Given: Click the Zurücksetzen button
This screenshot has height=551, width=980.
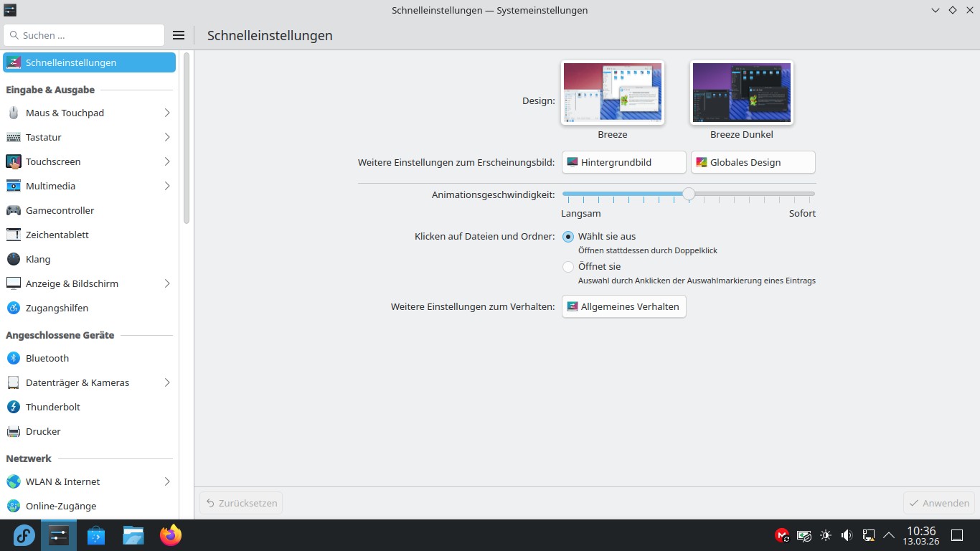Looking at the screenshot, I should point(241,503).
